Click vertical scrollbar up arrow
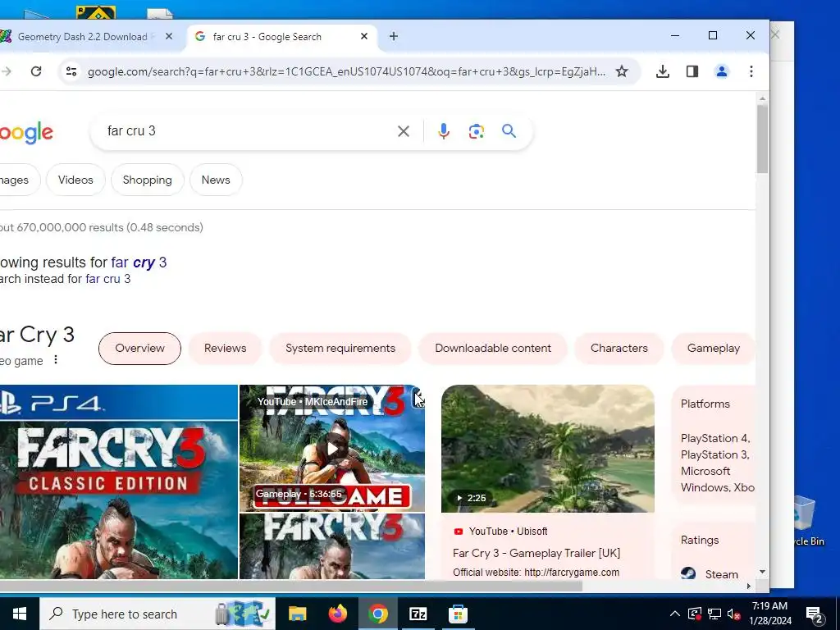The image size is (840, 630). tap(762, 99)
